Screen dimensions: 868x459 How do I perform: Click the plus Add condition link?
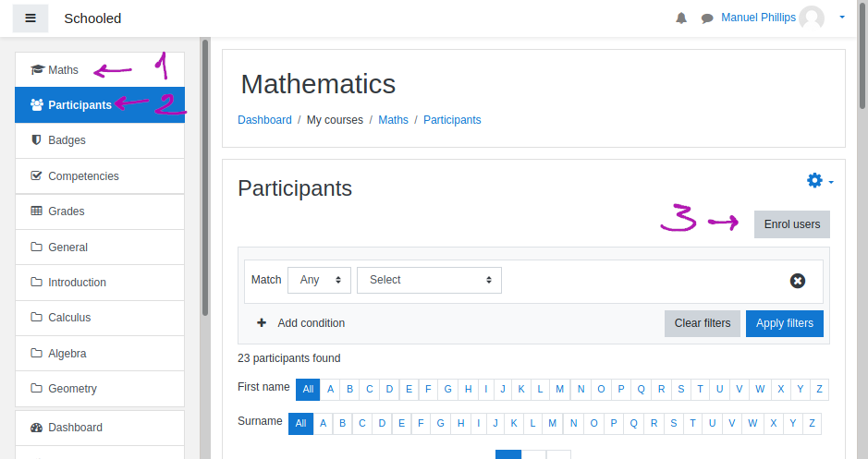[300, 323]
